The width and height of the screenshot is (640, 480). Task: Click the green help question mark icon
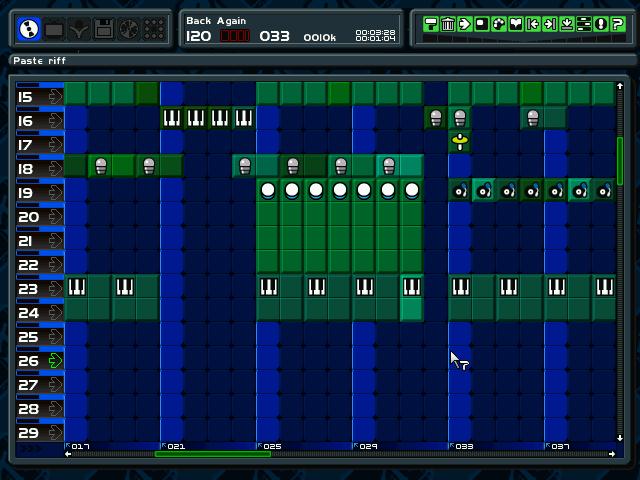616,24
